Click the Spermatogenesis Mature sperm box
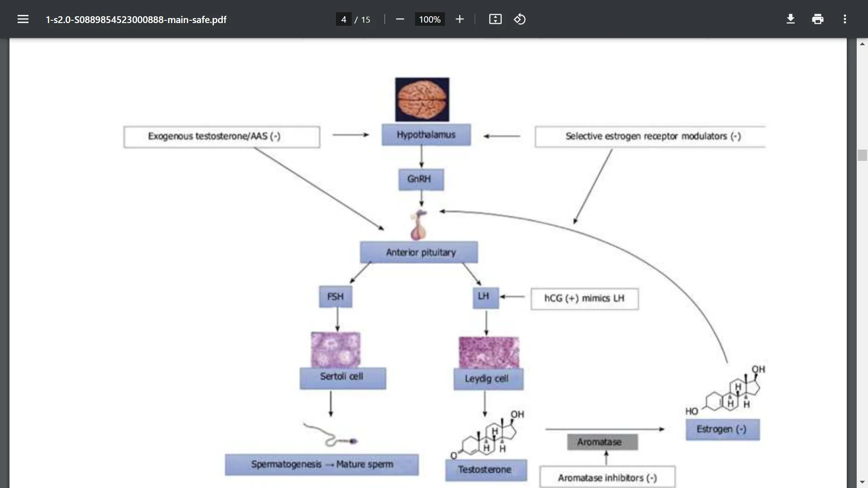The width and height of the screenshot is (868, 488). (x=321, y=465)
